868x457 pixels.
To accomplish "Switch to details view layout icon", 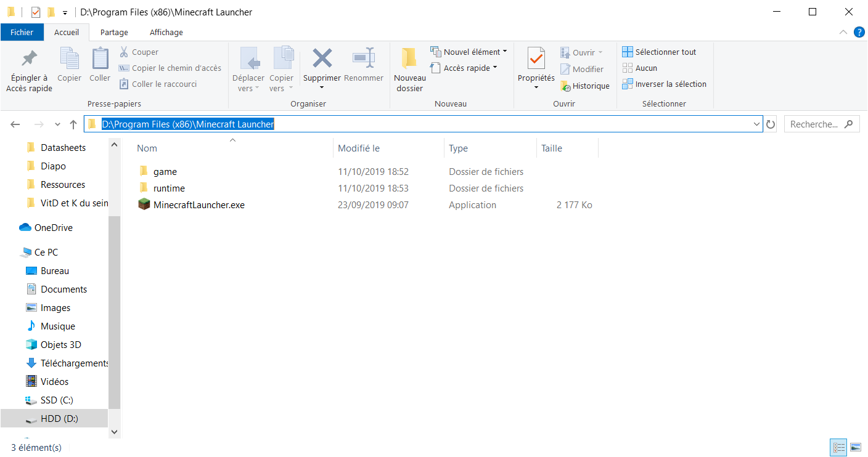I will (838, 447).
